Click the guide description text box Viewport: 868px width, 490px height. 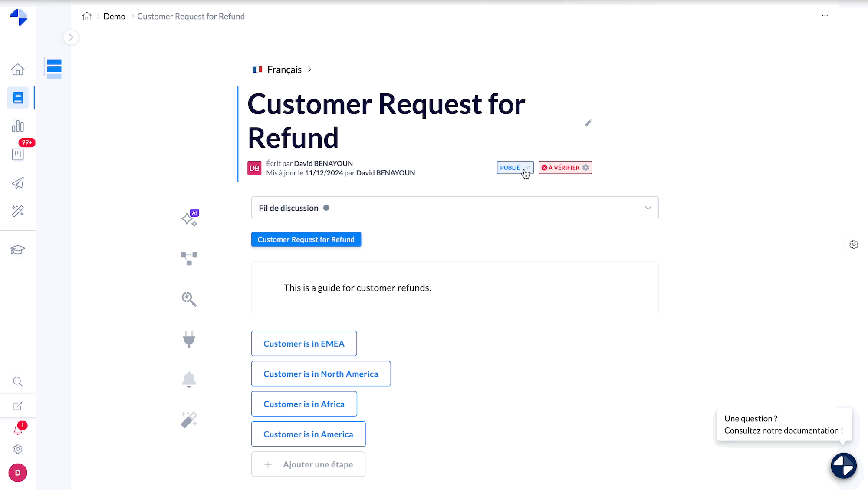[x=454, y=288]
